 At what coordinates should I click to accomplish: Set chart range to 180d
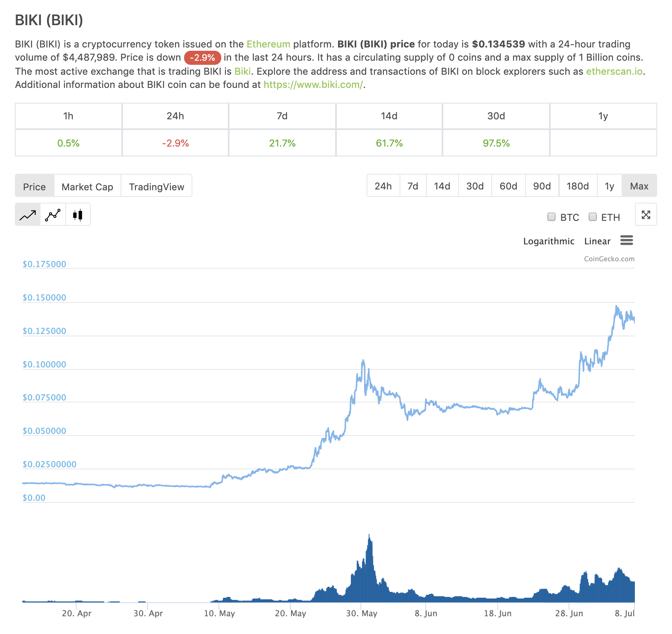coord(577,186)
